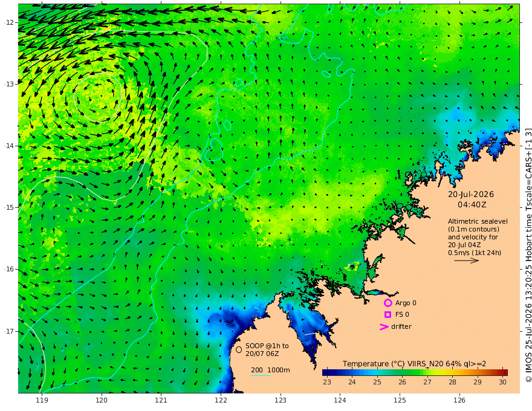Click the "Altimetric sealevel" text line
Screen dimensions: 532x411
pyautogui.click(x=478, y=221)
